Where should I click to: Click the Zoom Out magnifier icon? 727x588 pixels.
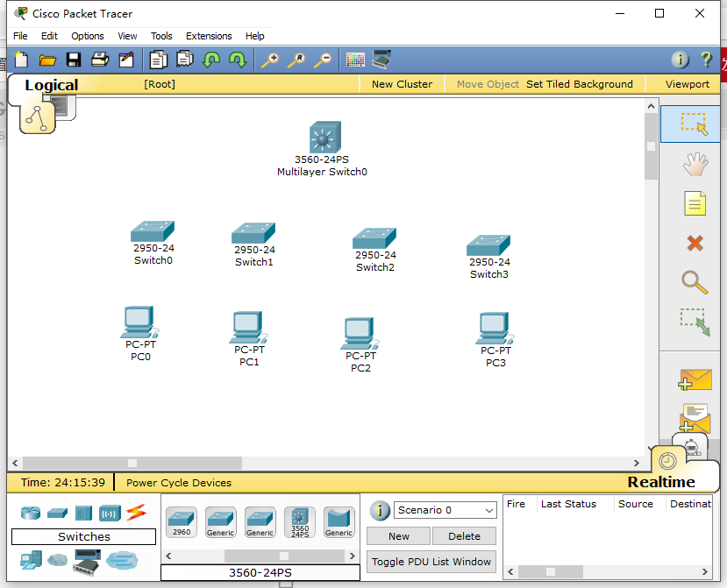pos(324,60)
